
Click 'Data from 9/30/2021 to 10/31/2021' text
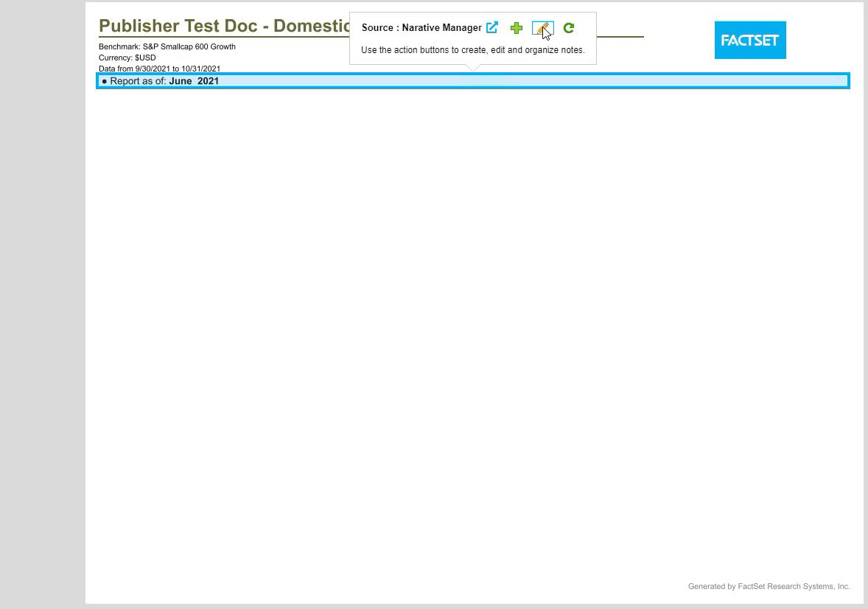[x=159, y=69]
